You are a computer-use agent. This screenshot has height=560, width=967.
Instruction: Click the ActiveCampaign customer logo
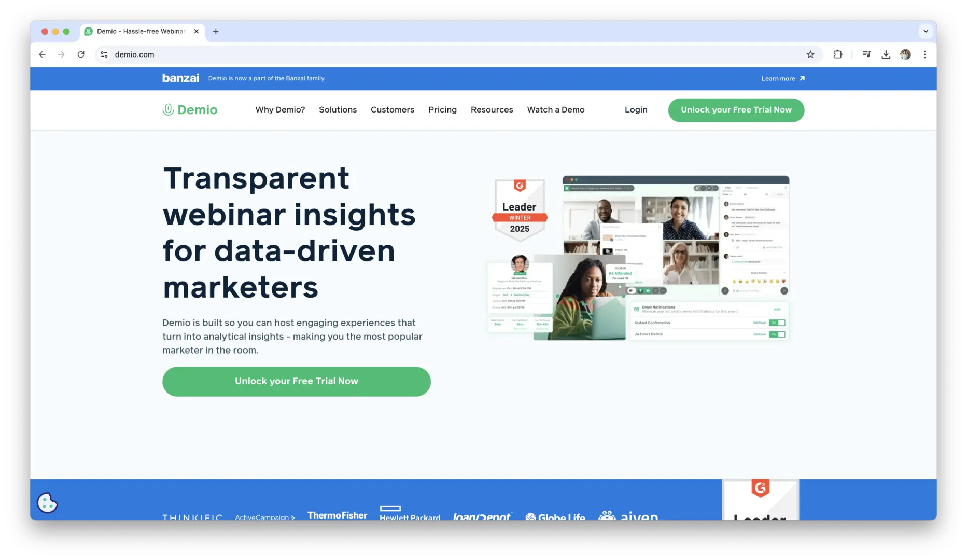point(265,517)
